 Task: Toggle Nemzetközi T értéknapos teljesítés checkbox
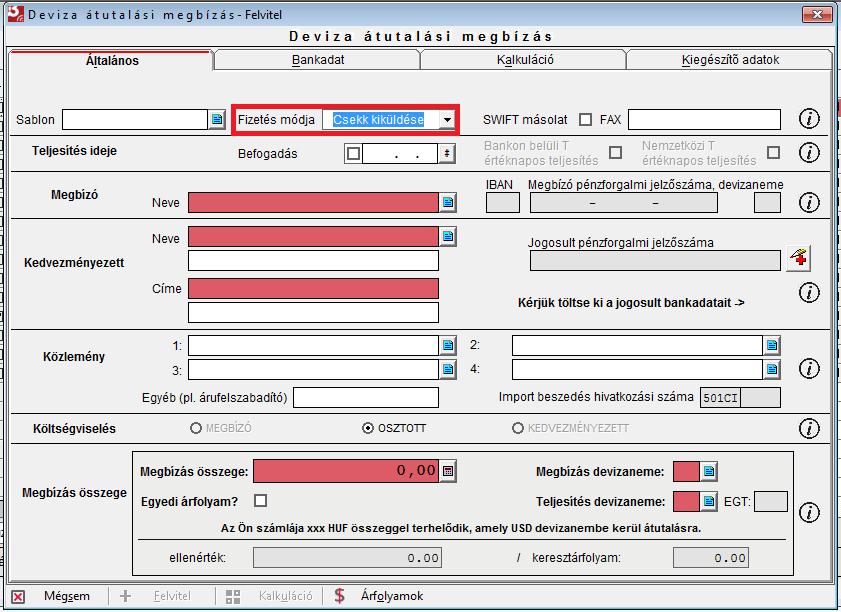773,153
